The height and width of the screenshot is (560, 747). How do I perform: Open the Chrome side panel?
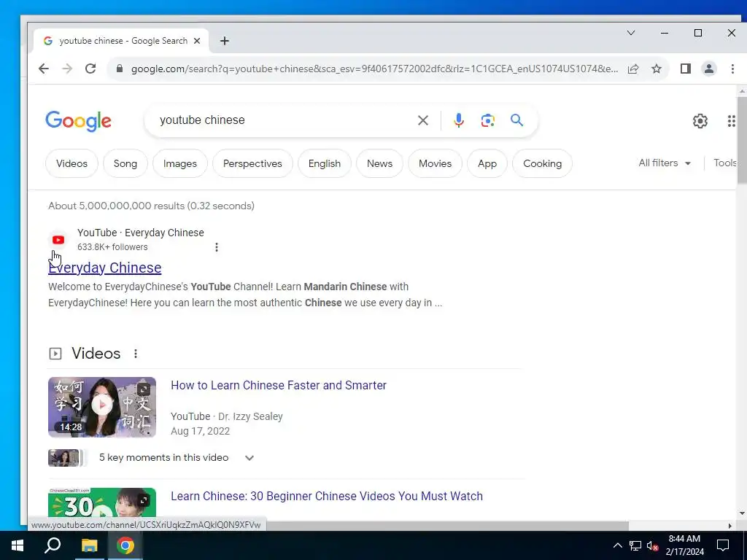[686, 69]
